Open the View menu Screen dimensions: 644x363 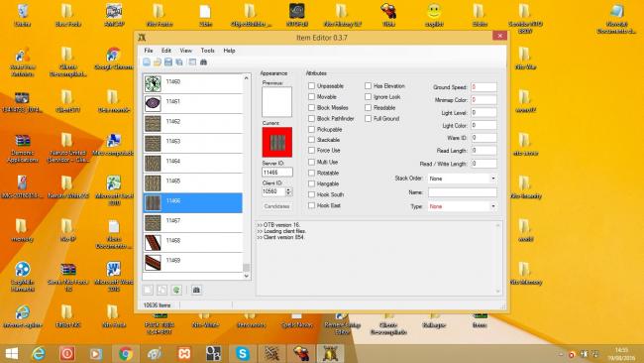point(185,51)
